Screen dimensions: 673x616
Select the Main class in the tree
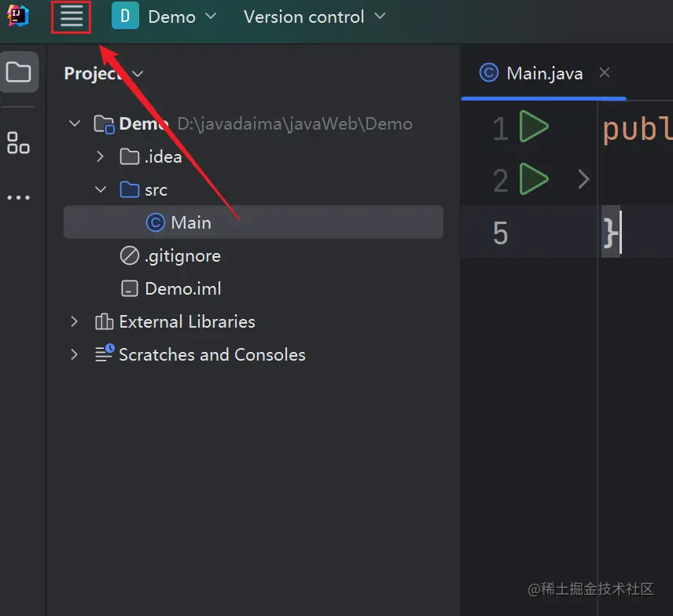tap(253, 222)
